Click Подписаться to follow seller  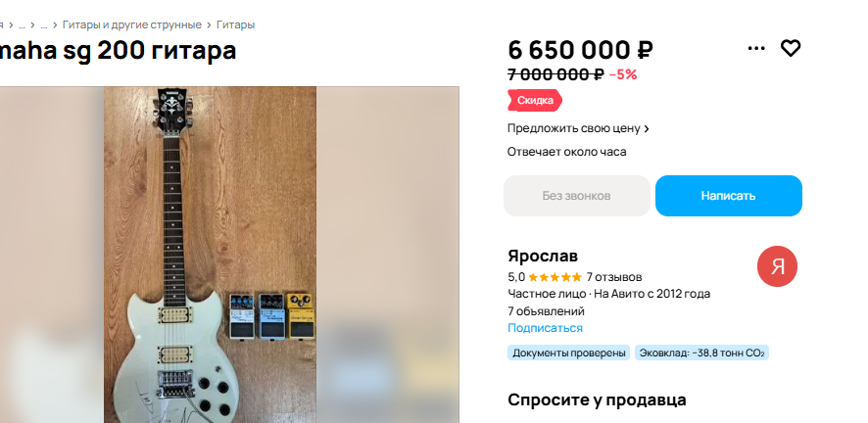point(546,328)
